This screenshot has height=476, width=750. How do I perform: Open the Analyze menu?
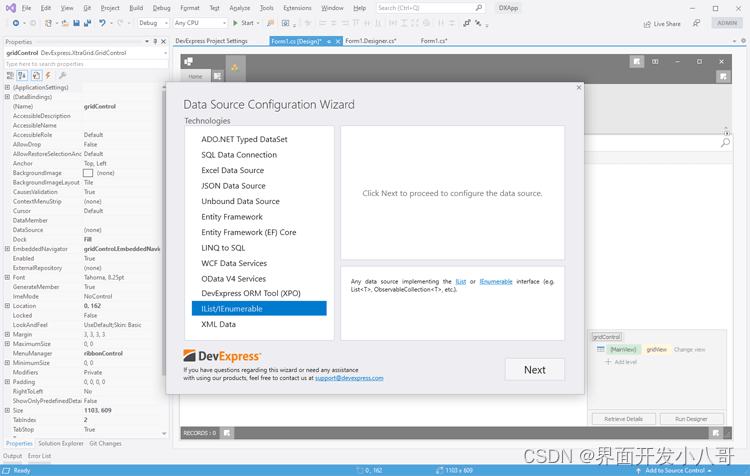(x=240, y=8)
